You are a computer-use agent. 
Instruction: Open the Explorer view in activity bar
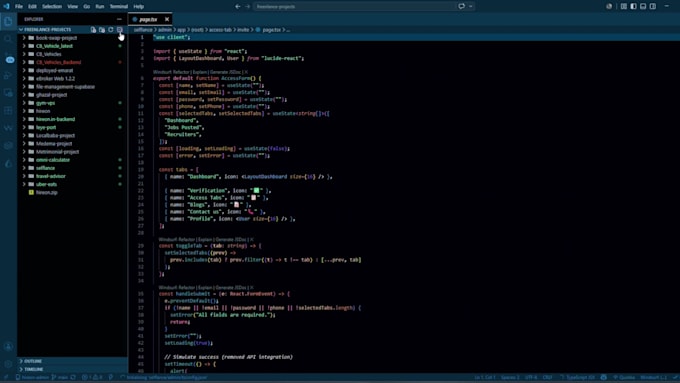click(x=8, y=21)
